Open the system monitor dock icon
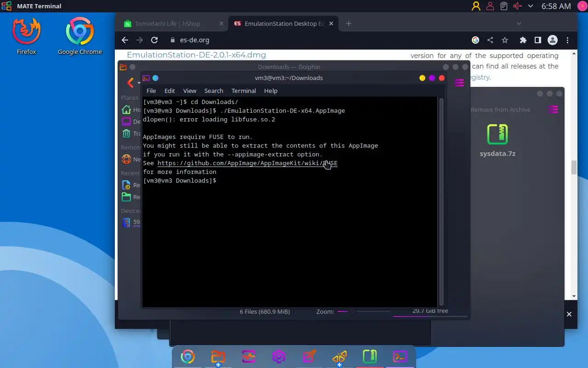 point(249,356)
